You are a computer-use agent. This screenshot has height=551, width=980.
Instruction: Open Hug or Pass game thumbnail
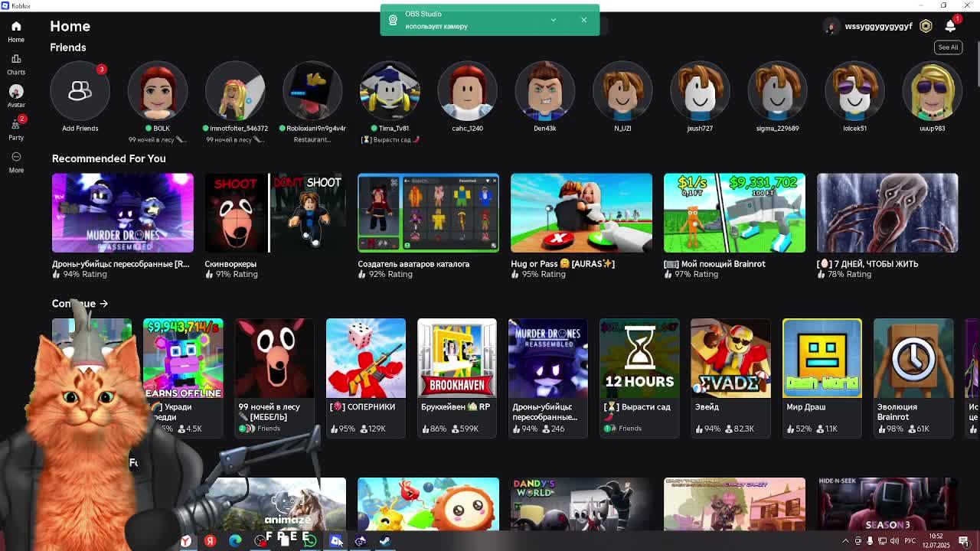tap(581, 213)
